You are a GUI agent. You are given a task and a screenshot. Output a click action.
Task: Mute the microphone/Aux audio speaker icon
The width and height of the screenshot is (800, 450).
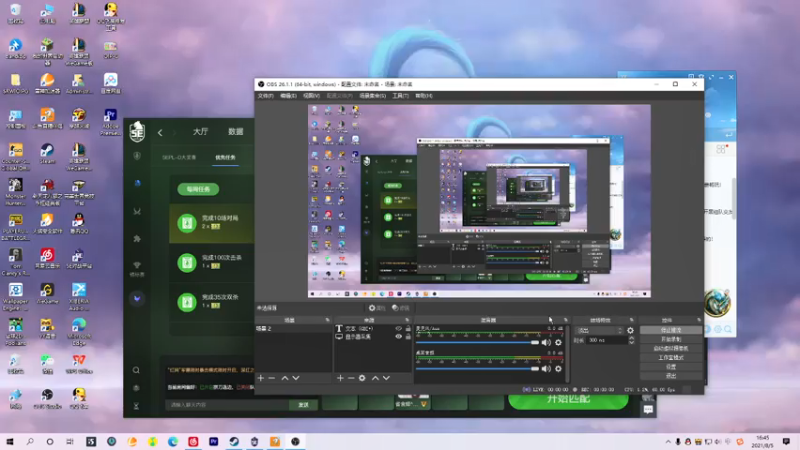click(547, 342)
